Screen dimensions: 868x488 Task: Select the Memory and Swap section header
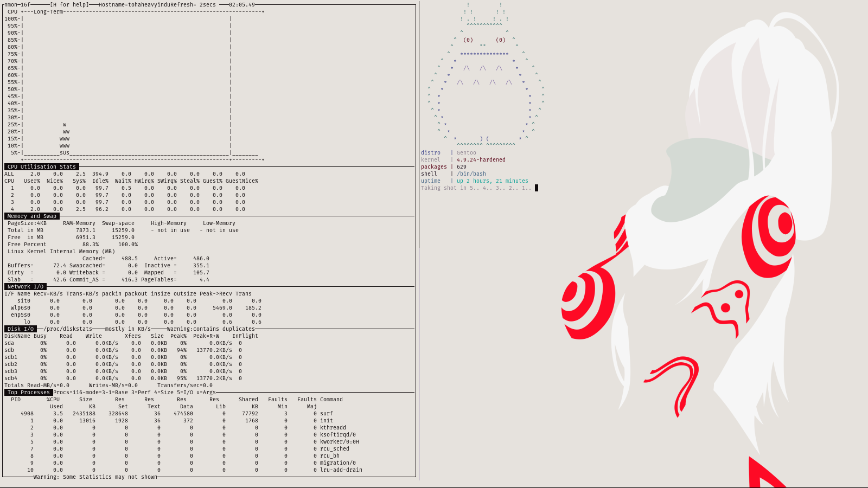[31, 216]
